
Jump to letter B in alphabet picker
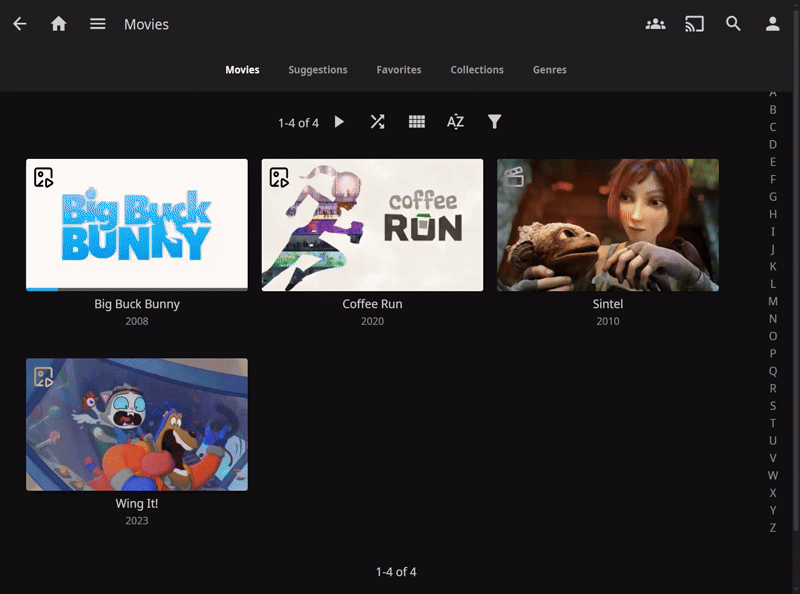773,110
